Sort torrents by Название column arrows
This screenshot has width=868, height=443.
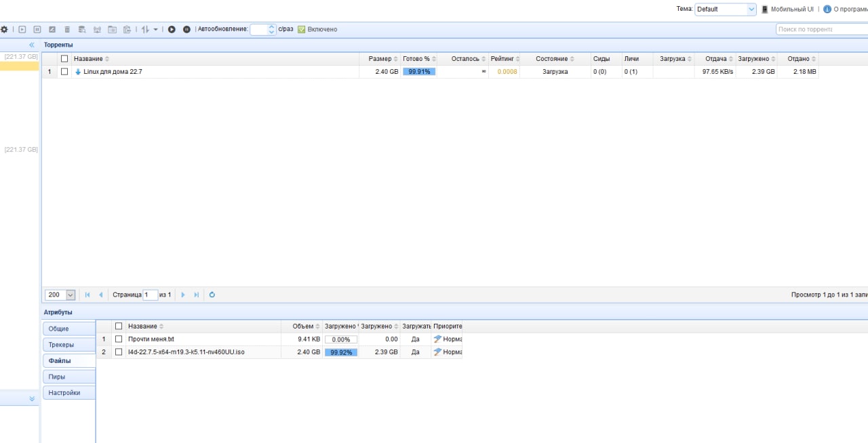pyautogui.click(x=107, y=59)
